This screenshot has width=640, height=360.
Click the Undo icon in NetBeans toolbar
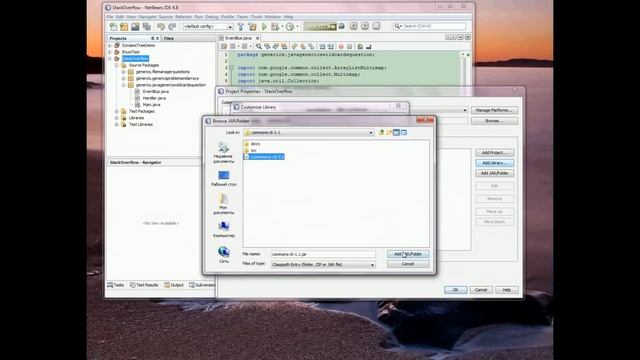pos(161,27)
